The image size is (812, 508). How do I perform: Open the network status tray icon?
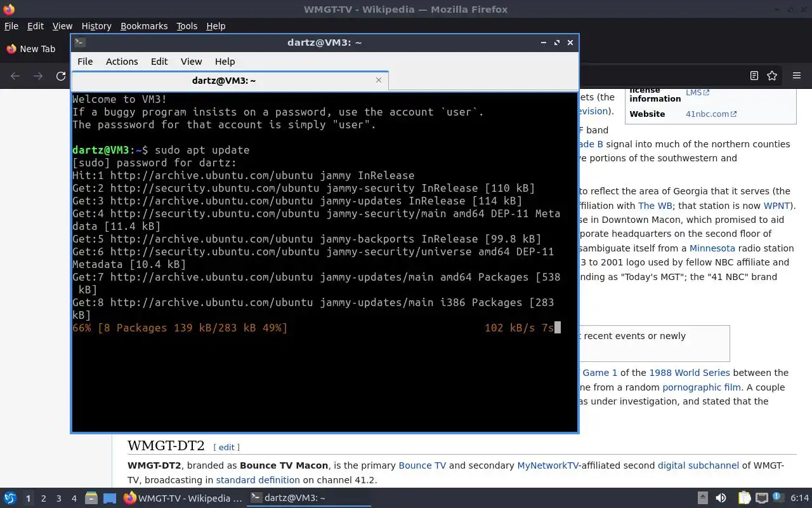[x=761, y=498]
